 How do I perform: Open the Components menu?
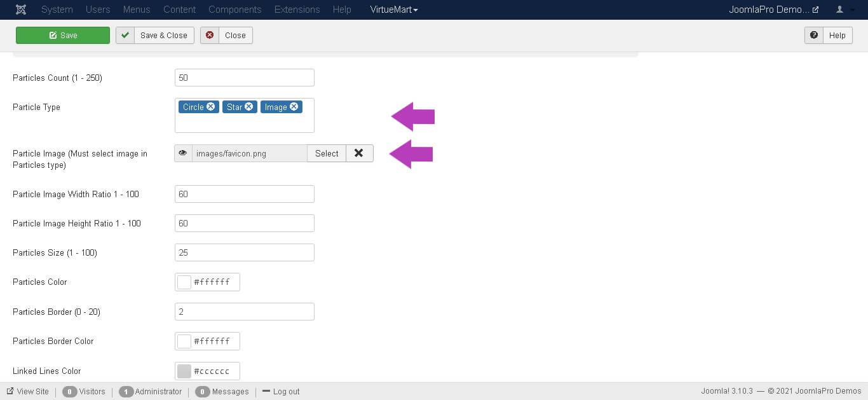pos(234,10)
